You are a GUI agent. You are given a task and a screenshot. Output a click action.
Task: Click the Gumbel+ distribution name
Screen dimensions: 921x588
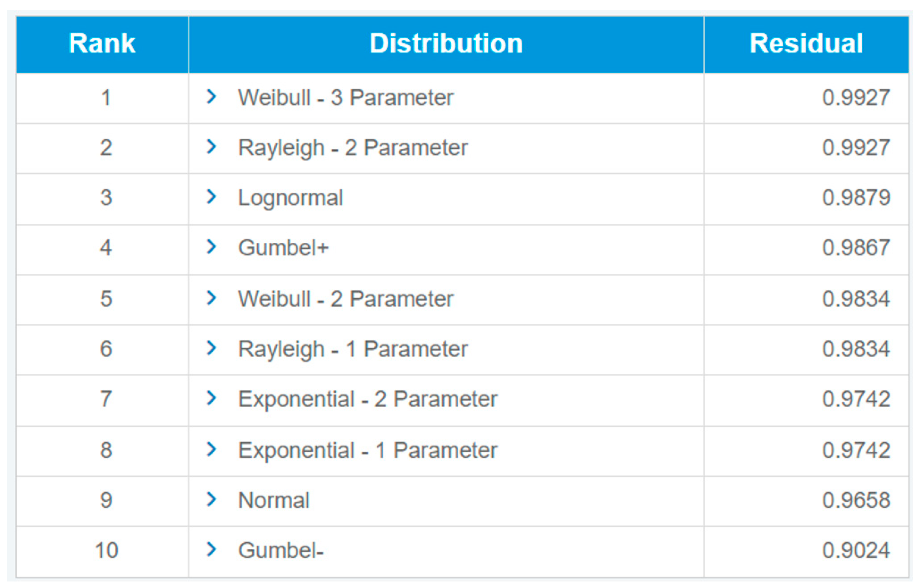[283, 247]
